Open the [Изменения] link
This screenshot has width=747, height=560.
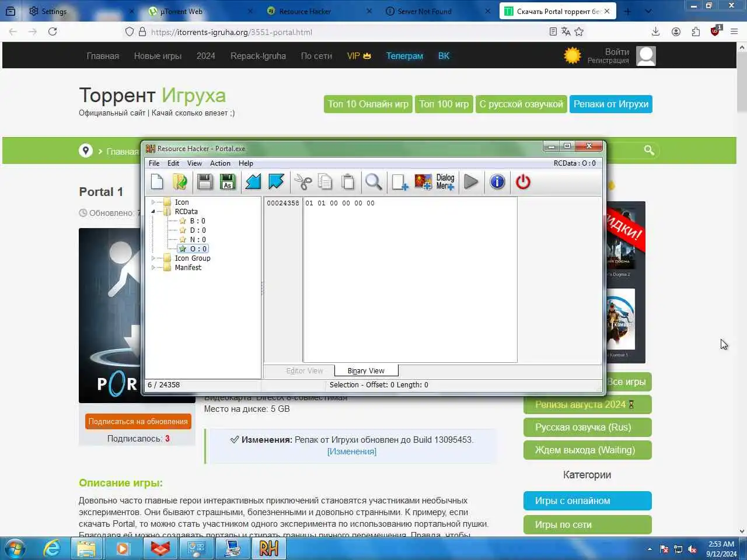(352, 452)
